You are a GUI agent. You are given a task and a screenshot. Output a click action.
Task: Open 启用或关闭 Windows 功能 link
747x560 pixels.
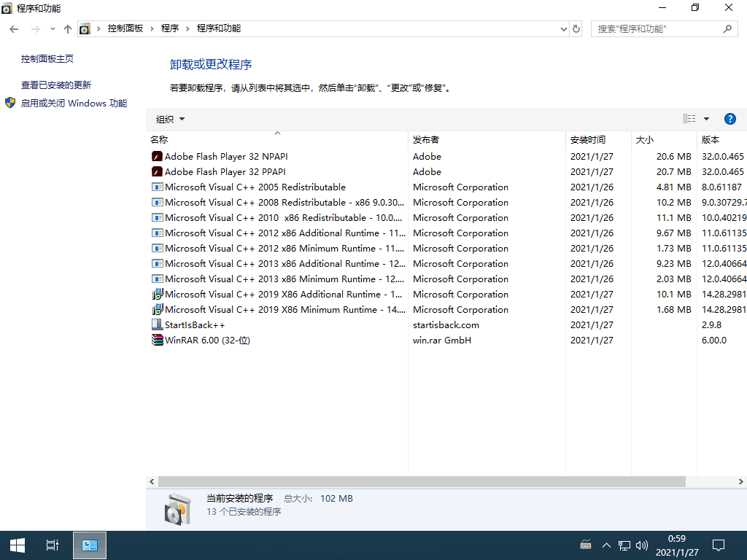[x=74, y=103]
